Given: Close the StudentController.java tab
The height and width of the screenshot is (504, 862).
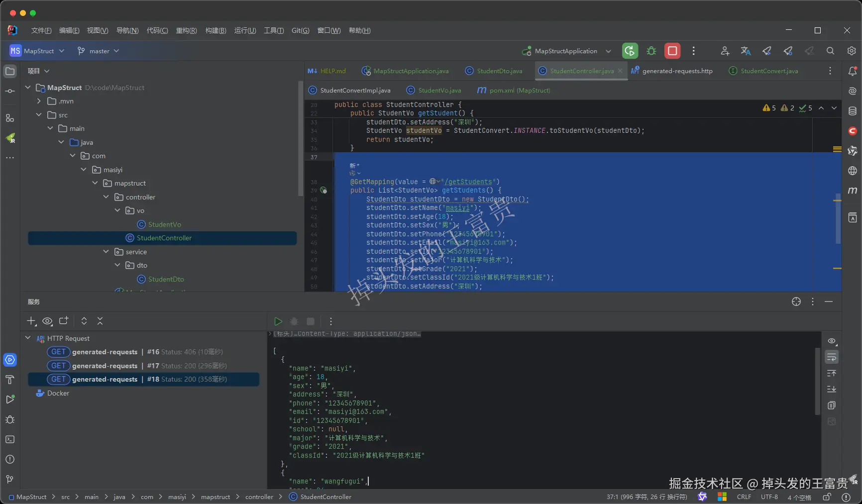Looking at the screenshot, I should click(620, 71).
